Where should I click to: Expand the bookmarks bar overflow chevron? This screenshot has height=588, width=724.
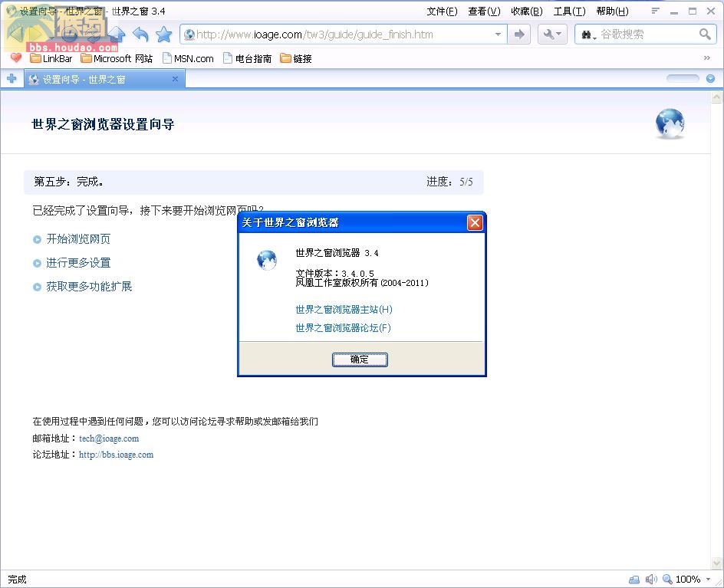click(707, 58)
